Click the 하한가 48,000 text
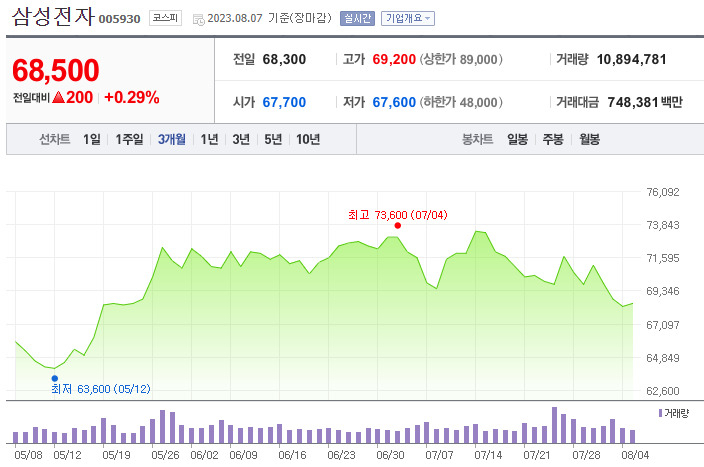Image resolution: width=704 pixels, height=467 pixels. (461, 102)
